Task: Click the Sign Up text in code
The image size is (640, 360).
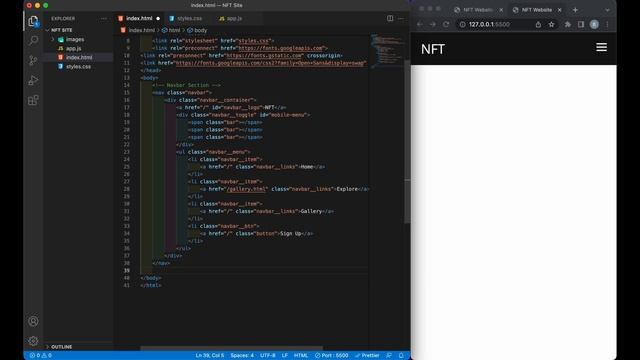Action: pos(291,233)
